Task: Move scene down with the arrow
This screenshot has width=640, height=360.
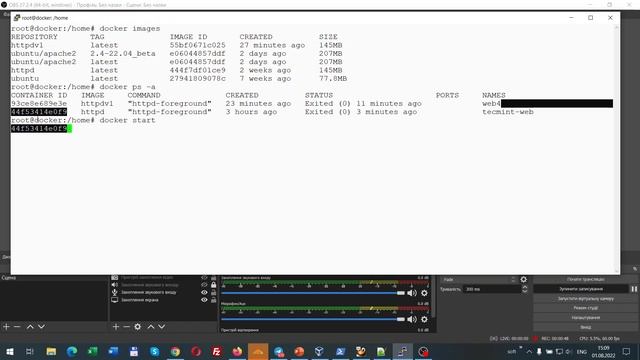Action: pyautogui.click(x=41, y=327)
